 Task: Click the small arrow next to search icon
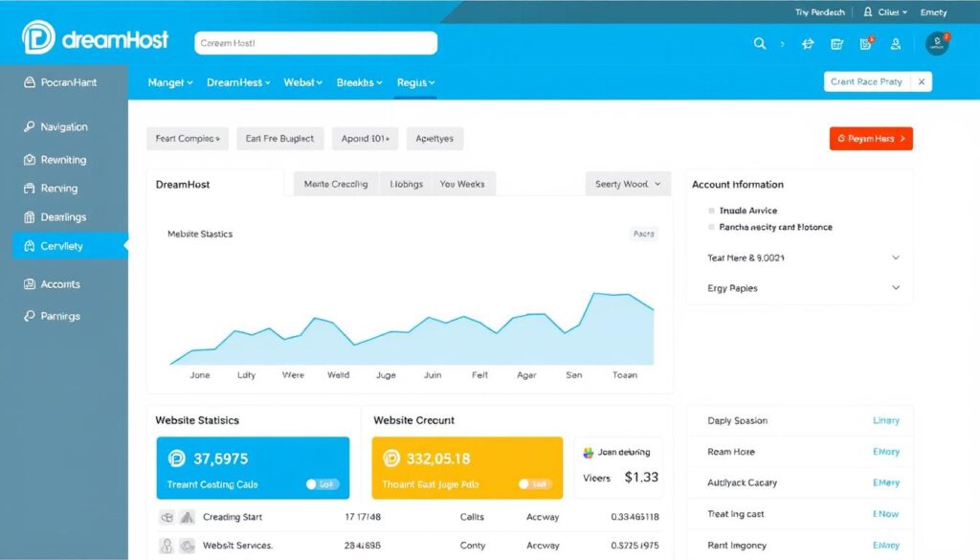point(782,44)
